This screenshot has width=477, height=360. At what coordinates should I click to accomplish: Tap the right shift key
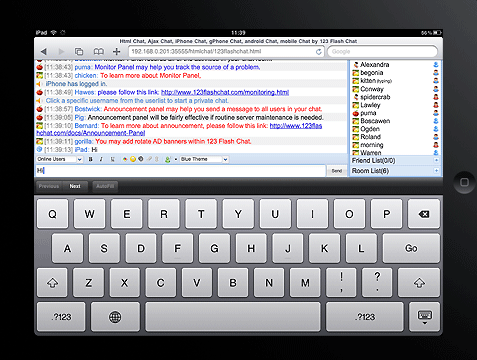point(419,283)
